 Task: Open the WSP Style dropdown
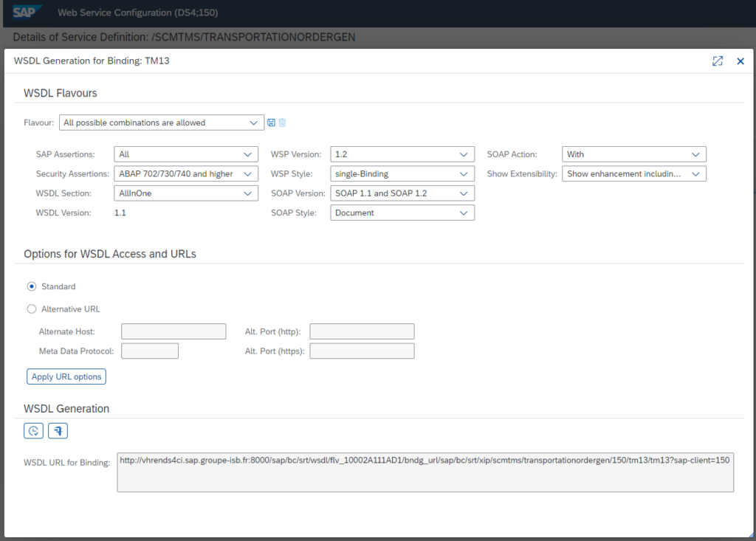click(x=402, y=173)
